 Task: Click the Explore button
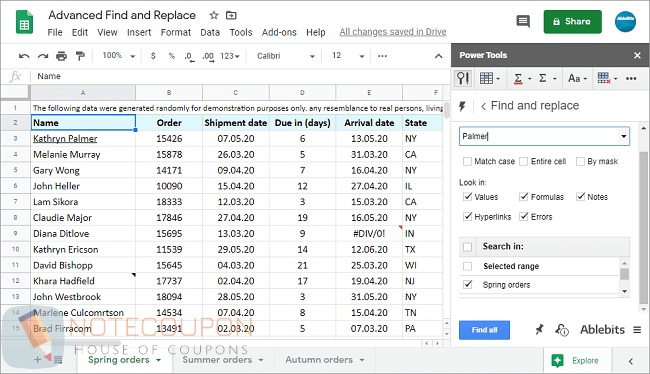(x=576, y=360)
